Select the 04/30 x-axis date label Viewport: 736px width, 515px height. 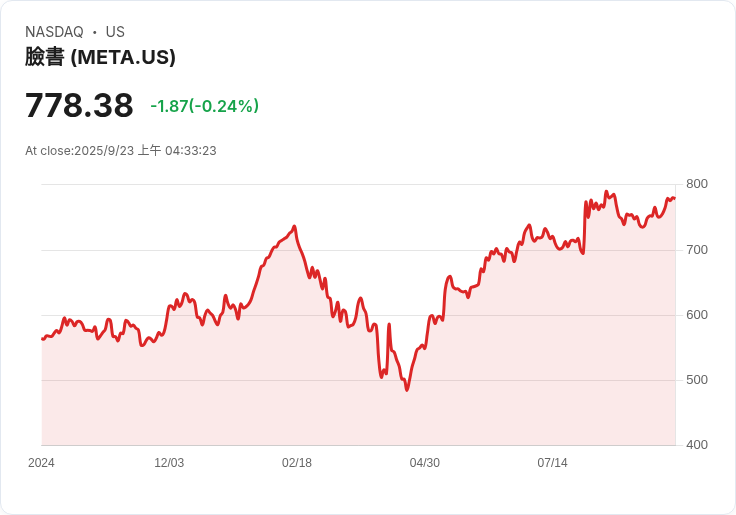(x=425, y=463)
